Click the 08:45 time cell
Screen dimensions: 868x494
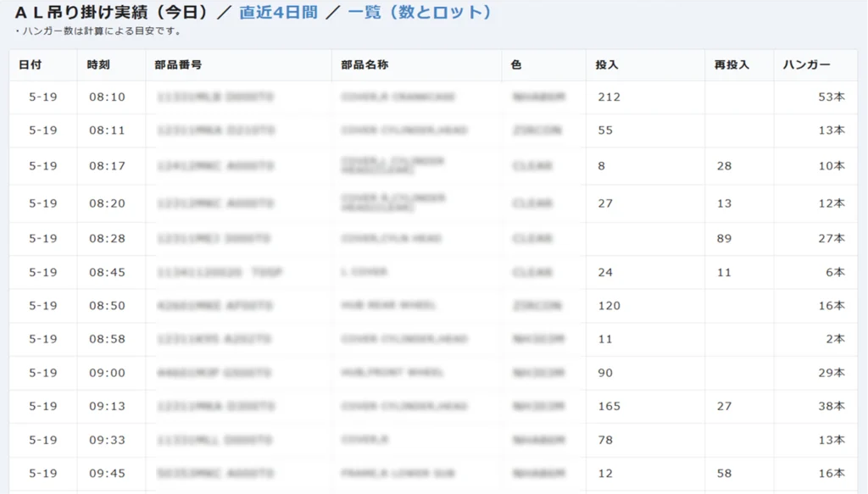[x=107, y=273]
